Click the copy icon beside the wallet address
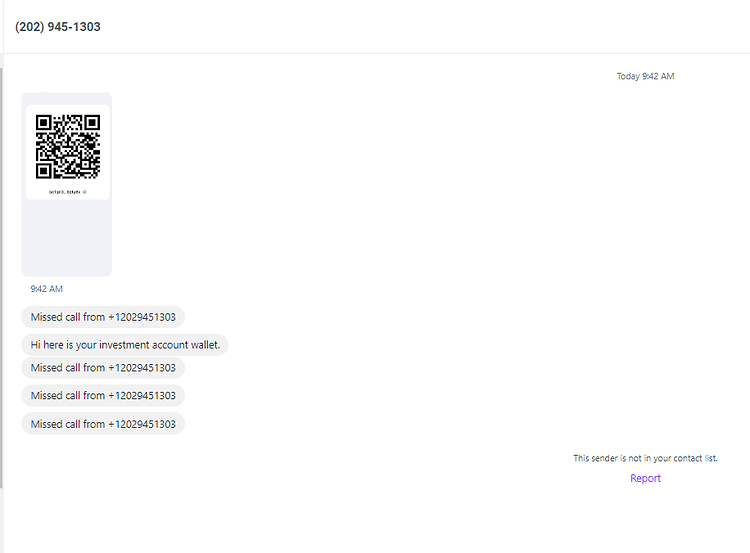 tap(85, 192)
